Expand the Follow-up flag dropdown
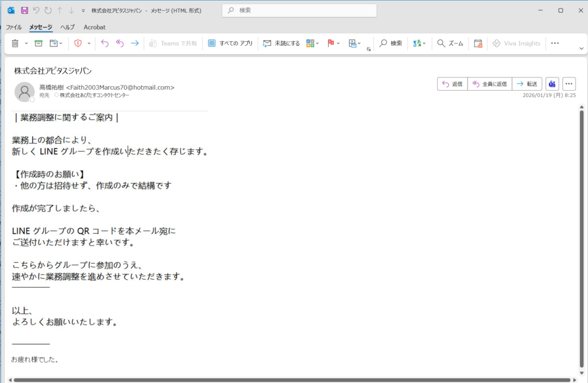This screenshot has height=383, width=588. [338, 43]
